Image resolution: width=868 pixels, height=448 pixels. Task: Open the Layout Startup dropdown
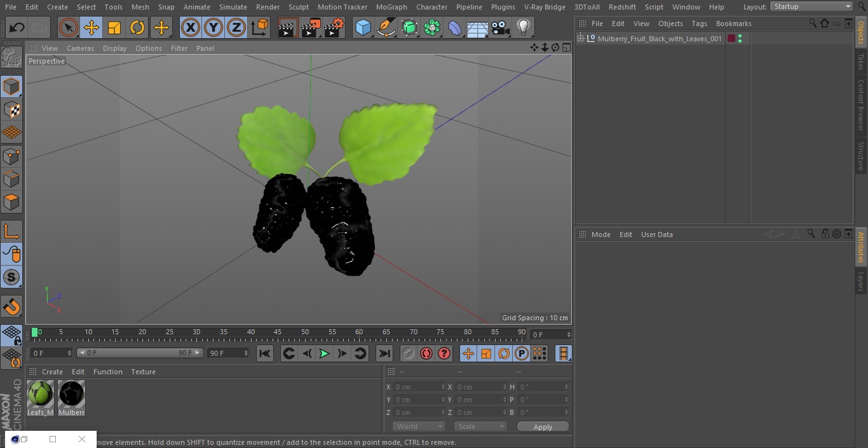tap(812, 6)
